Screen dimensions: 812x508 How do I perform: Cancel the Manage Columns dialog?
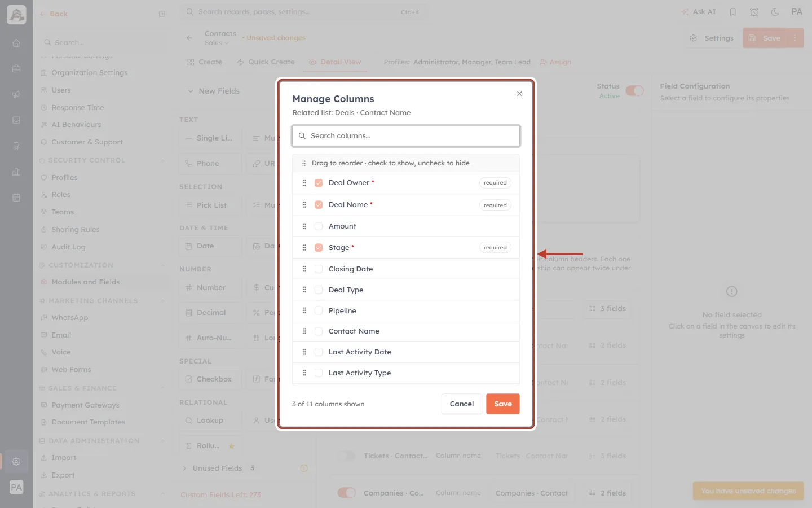pyautogui.click(x=462, y=404)
